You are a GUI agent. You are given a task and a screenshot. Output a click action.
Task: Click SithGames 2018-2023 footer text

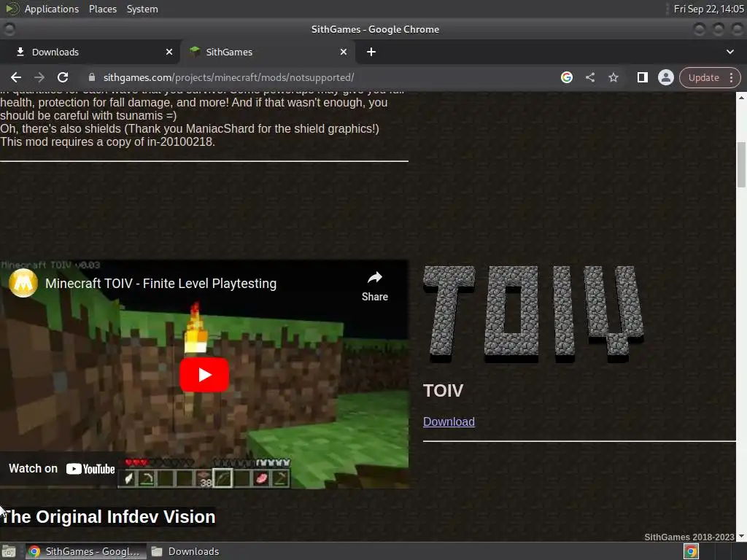(x=689, y=537)
